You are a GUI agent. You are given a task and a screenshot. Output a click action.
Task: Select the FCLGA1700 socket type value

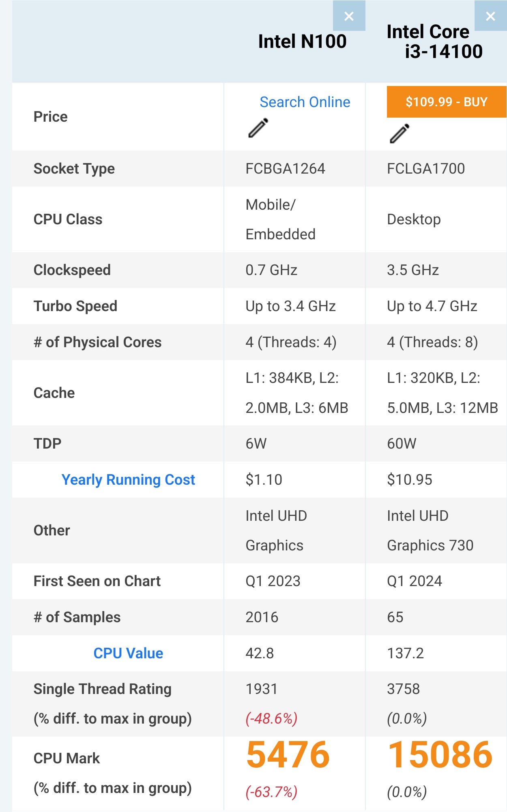click(x=426, y=169)
